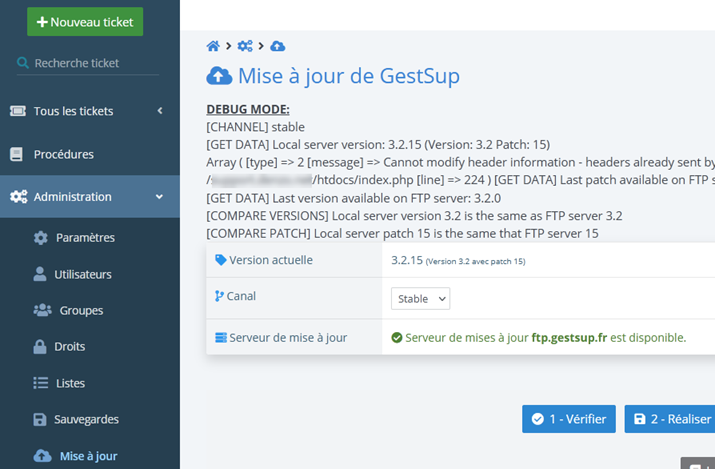Click the check icon in Vérifier button

(x=538, y=419)
